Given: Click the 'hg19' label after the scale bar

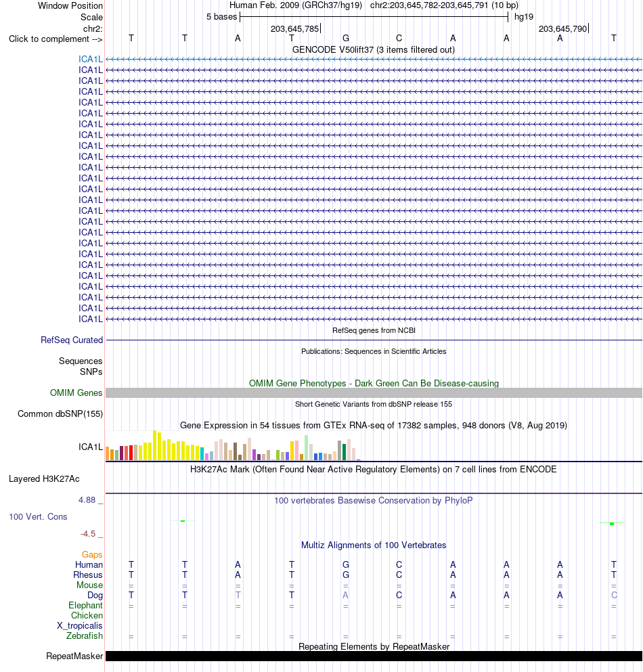Looking at the screenshot, I should [x=524, y=17].
